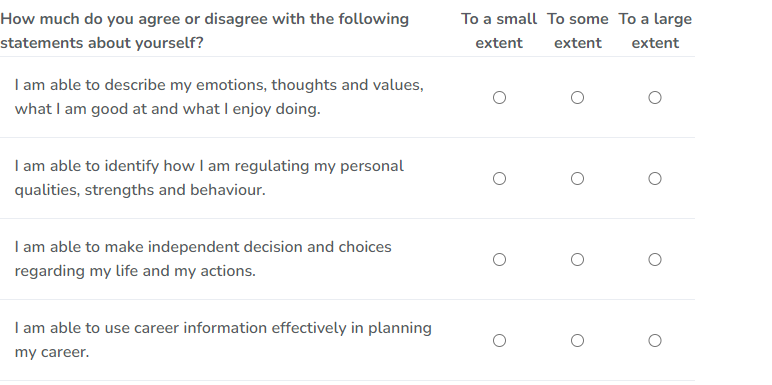Select 'To some extent' for describing emotions statement
This screenshot has width=772, height=385.
(x=578, y=97)
